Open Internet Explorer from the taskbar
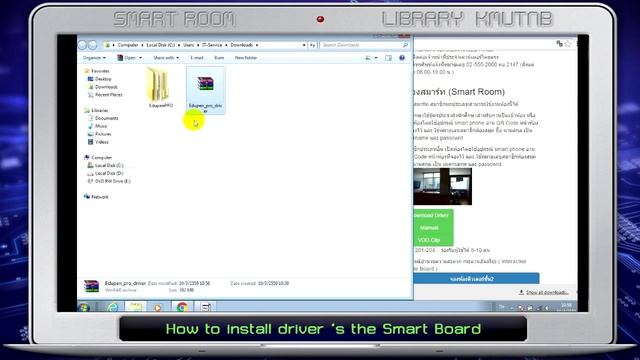This screenshot has height=360, width=640. 113,307
